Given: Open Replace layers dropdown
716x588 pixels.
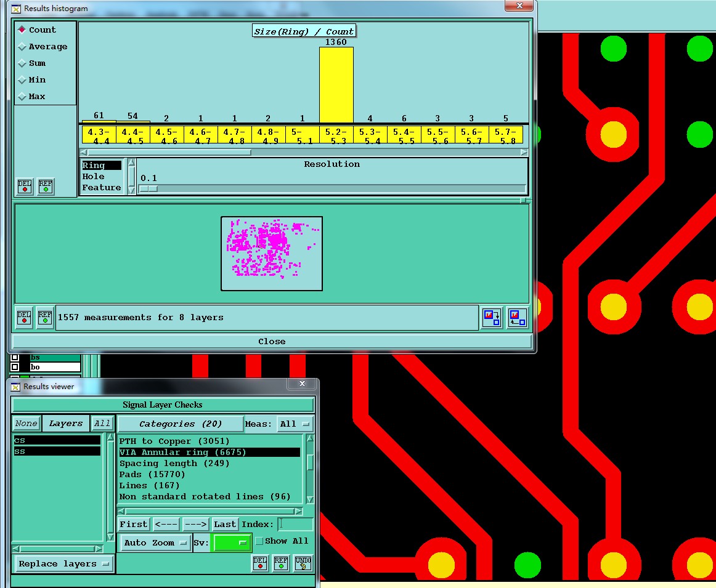Looking at the screenshot, I should (64, 564).
